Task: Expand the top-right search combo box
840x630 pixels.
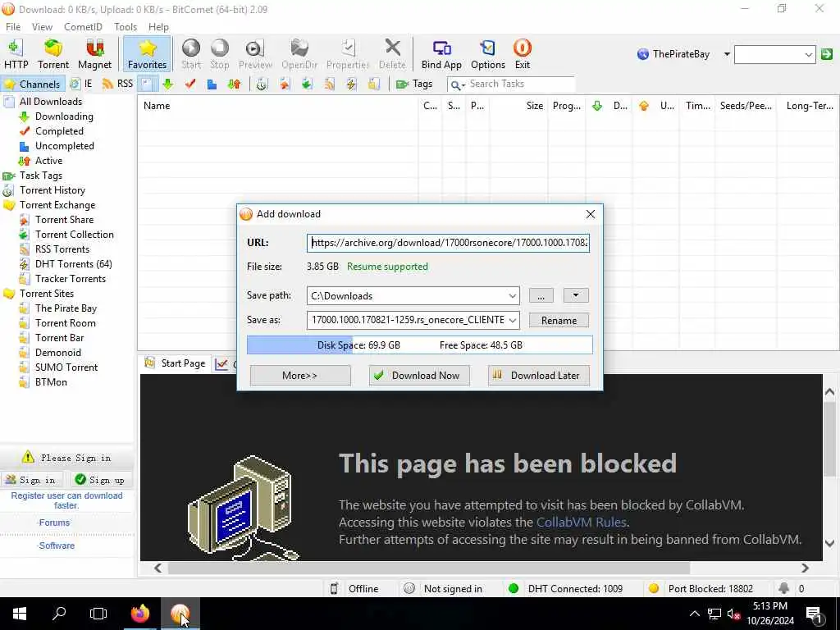Action: click(808, 54)
